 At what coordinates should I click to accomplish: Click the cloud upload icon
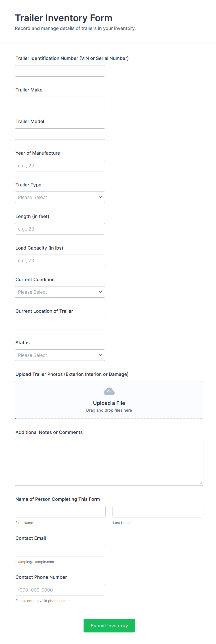coord(109,391)
